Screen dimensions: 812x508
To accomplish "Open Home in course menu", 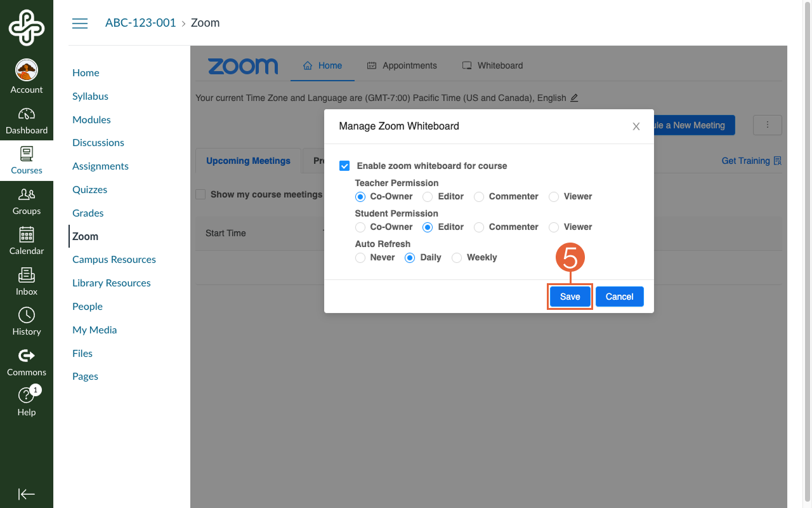I will click(86, 73).
